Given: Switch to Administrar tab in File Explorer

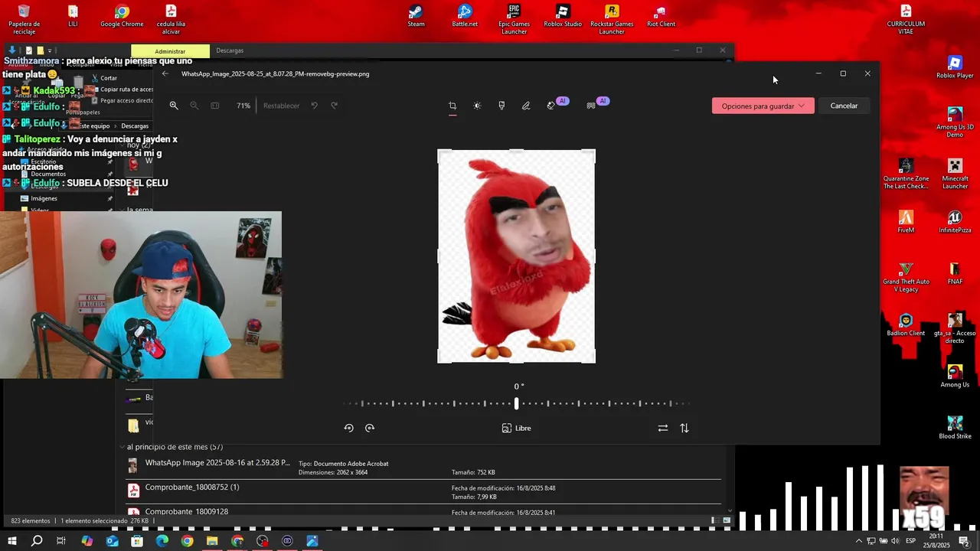Looking at the screenshot, I should click(170, 51).
